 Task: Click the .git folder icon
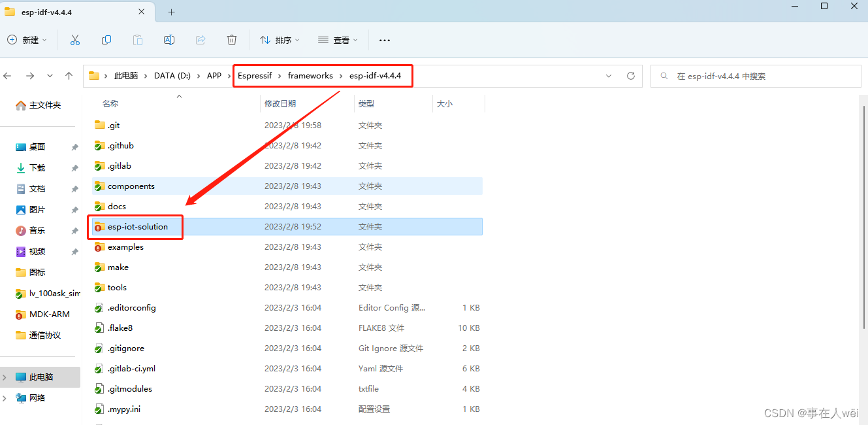coord(99,125)
